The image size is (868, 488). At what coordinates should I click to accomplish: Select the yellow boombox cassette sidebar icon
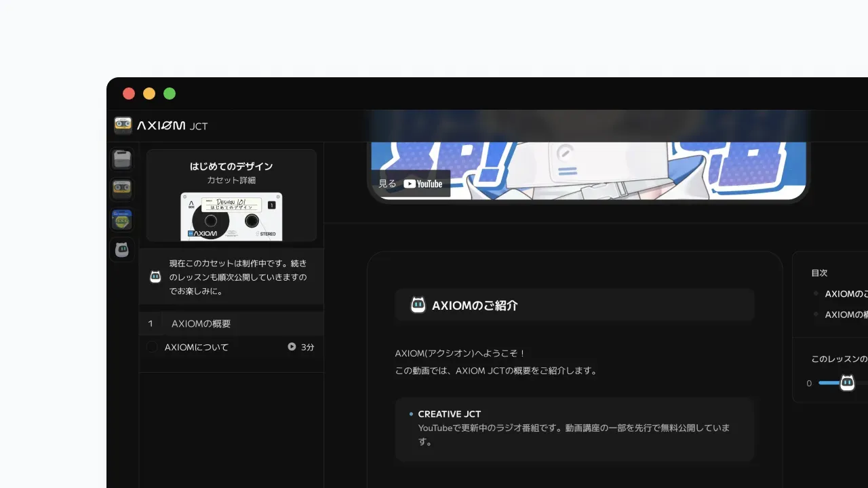[x=122, y=189]
